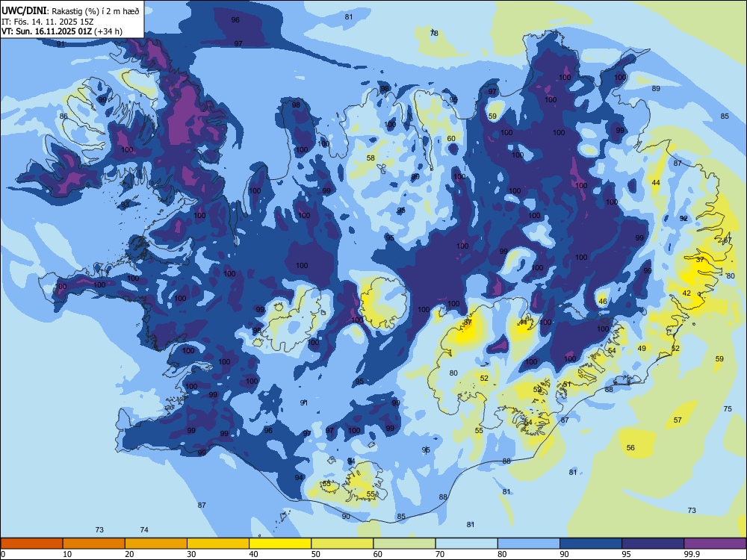Click the legend label '99.9'
This screenshot has width=747, height=560.
point(691,554)
